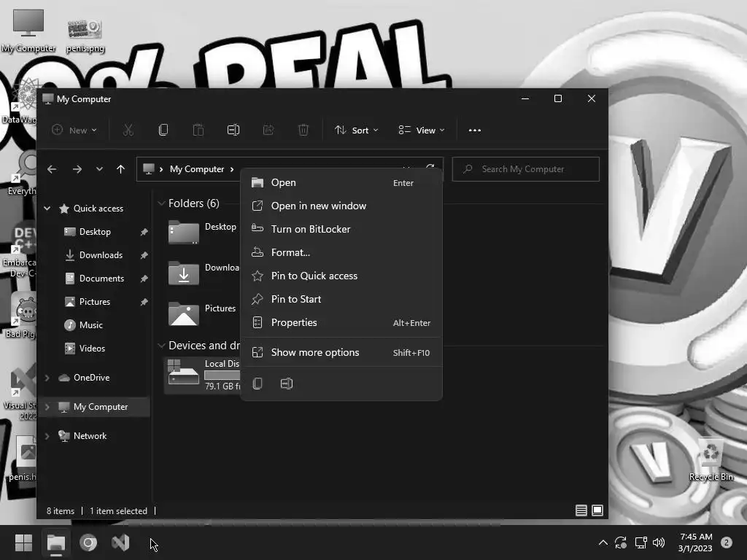
Task: Open Properties from context menu
Action: (x=341, y=322)
